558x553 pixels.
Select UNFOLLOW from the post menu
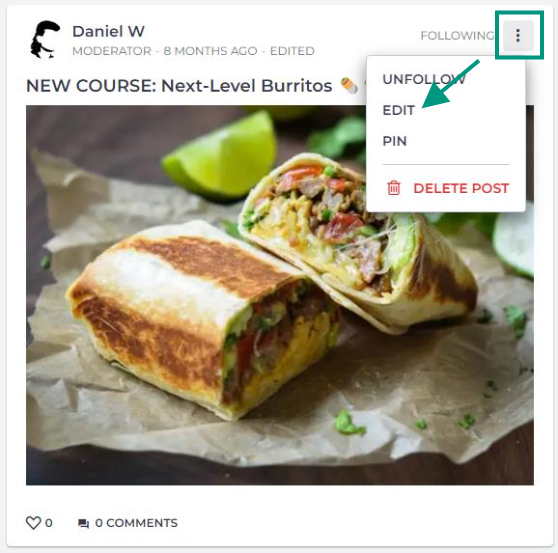click(424, 79)
